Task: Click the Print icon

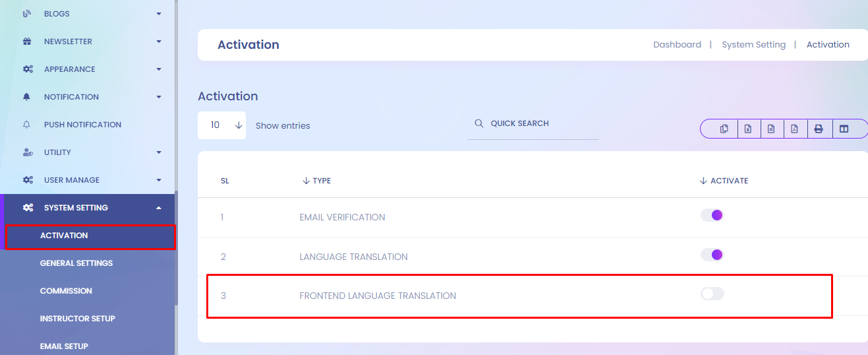Action: (x=819, y=129)
